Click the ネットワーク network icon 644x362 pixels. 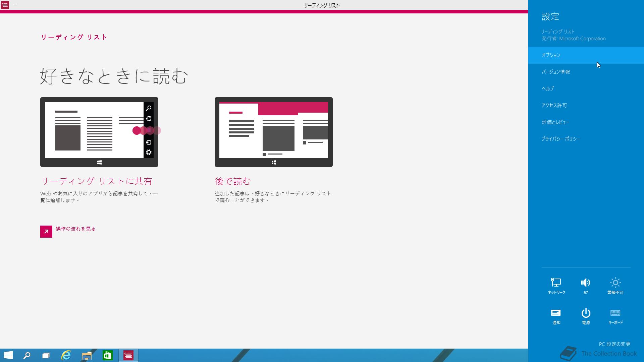556,286
